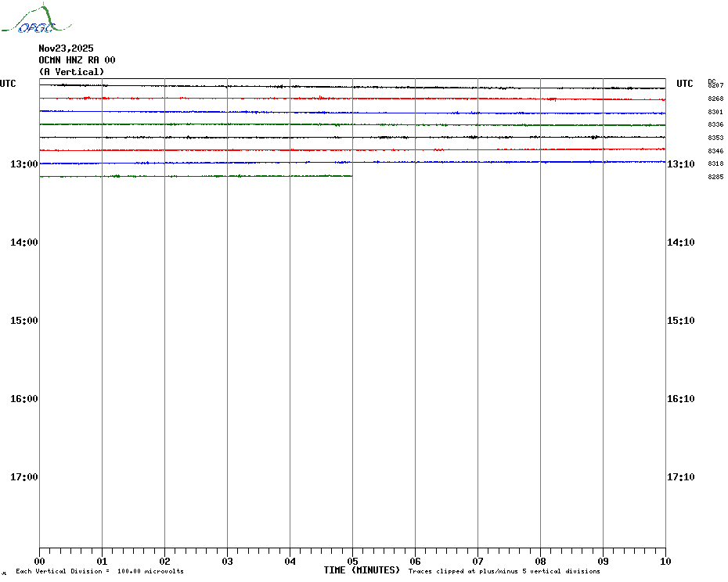Click the "TIME (MINUTES)" axis title
Image resolution: width=728 pixels, height=582 pixels.
coord(362,570)
